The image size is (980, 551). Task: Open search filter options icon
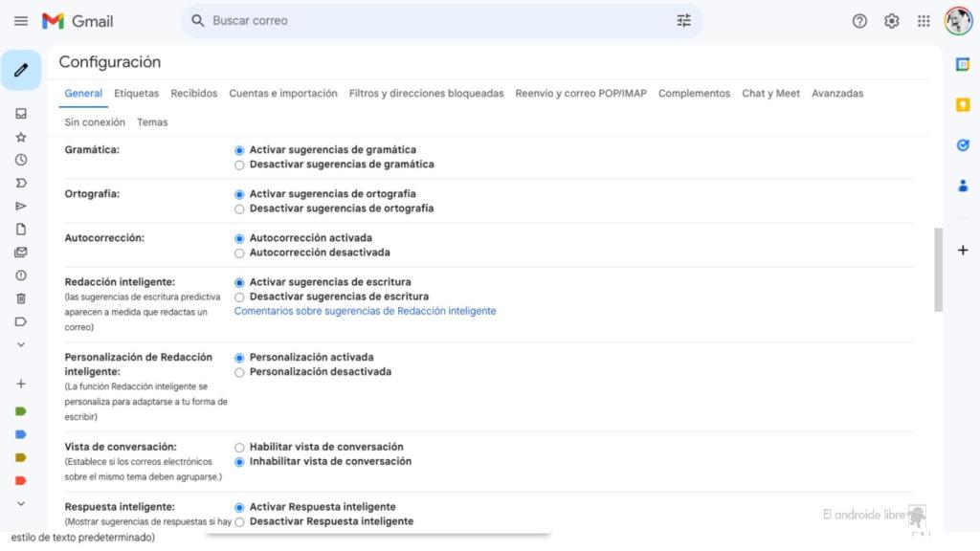[x=683, y=21]
